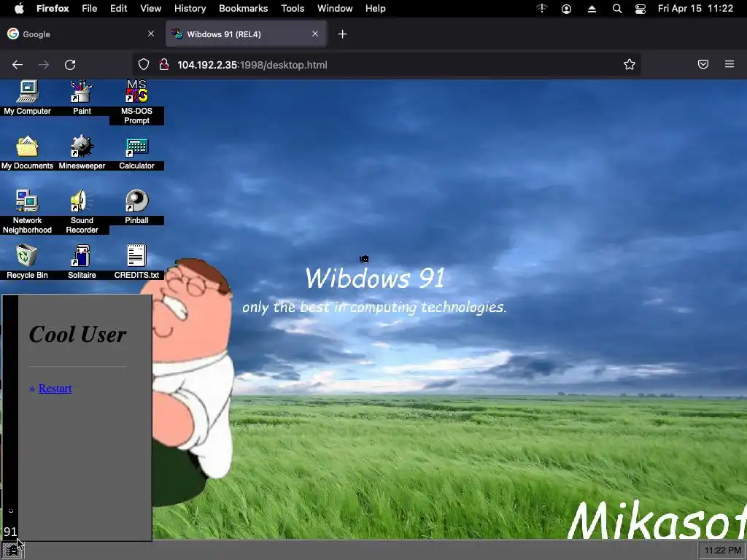Bookmark this page with the star icon
This screenshot has width=747, height=560.
pyautogui.click(x=630, y=65)
